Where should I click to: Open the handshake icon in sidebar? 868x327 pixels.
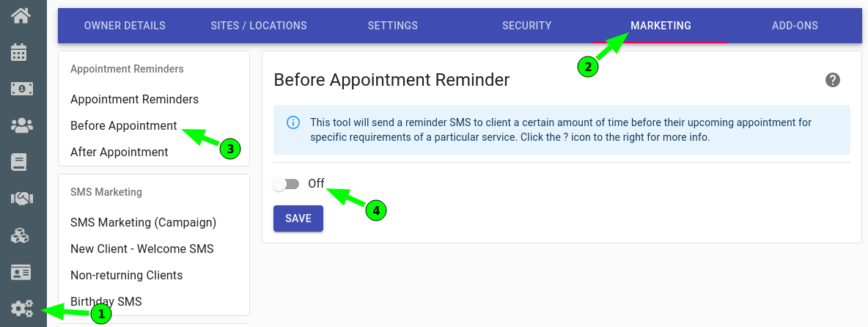coord(22,199)
